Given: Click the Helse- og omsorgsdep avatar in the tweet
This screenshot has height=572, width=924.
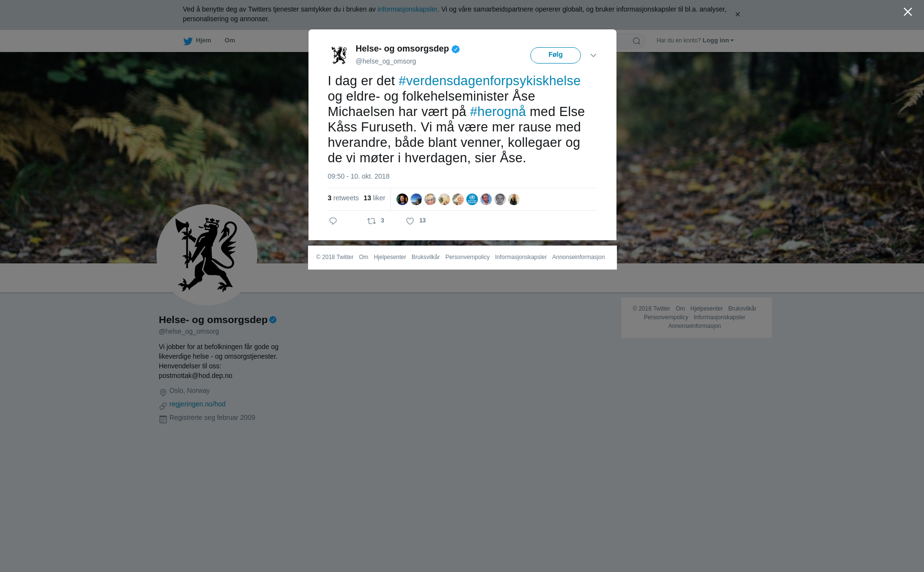Looking at the screenshot, I should (339, 55).
